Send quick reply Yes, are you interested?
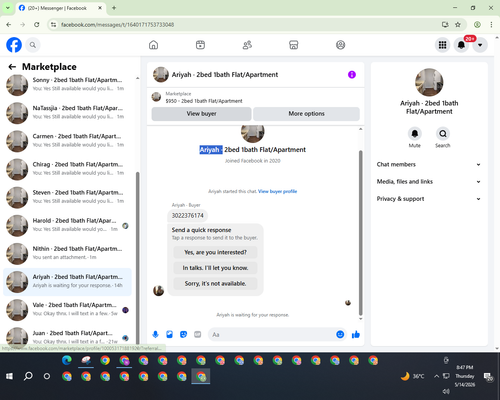The image size is (500, 400). click(215, 252)
